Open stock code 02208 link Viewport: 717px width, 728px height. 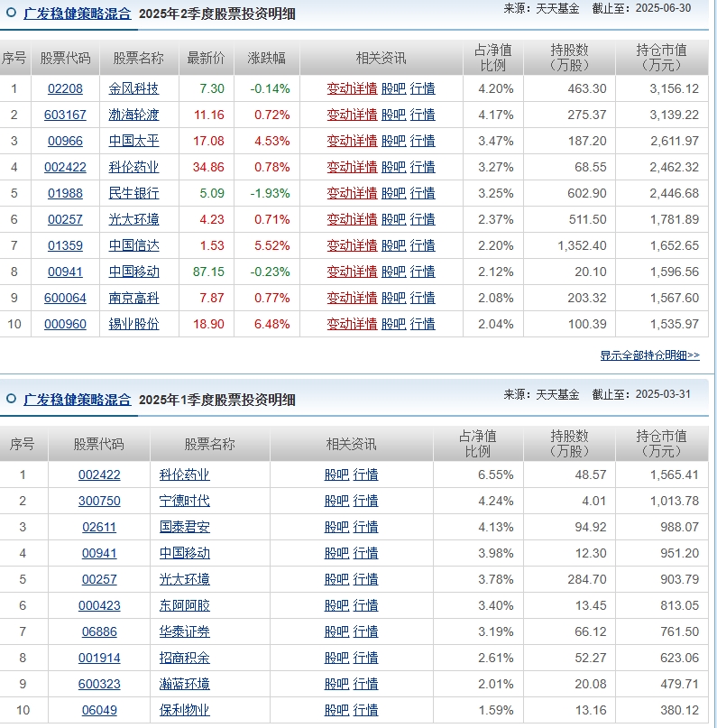pos(65,88)
